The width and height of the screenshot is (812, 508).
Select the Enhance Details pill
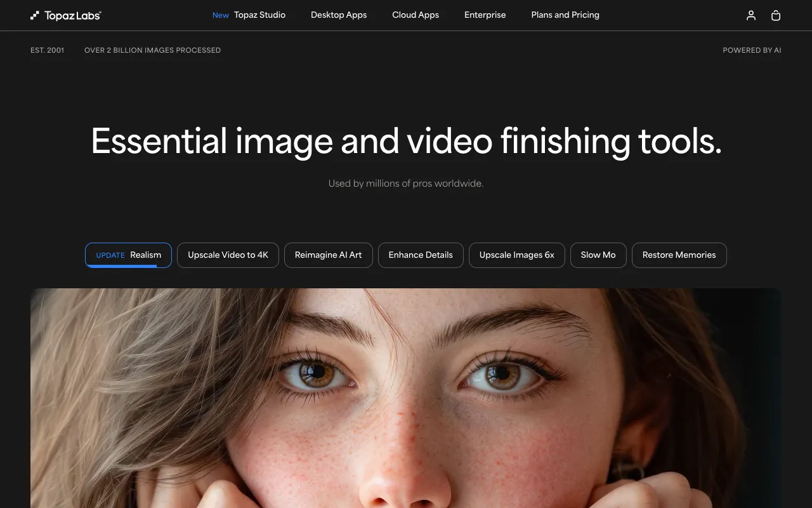[x=421, y=255]
